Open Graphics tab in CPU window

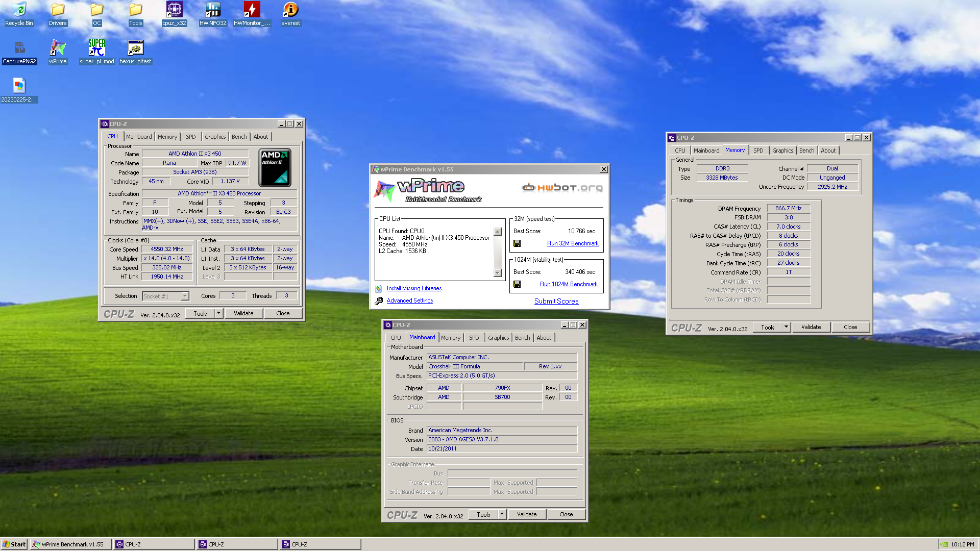coord(215,137)
